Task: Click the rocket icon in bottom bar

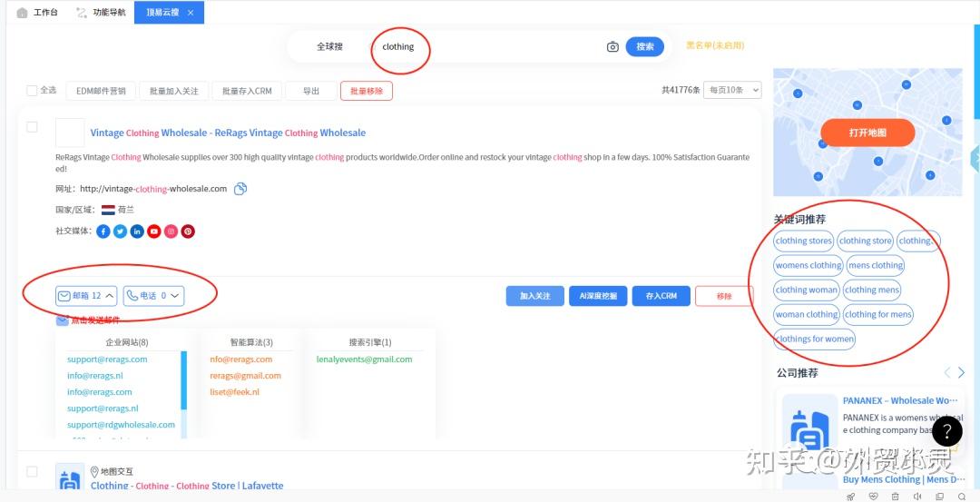Action: (850, 497)
